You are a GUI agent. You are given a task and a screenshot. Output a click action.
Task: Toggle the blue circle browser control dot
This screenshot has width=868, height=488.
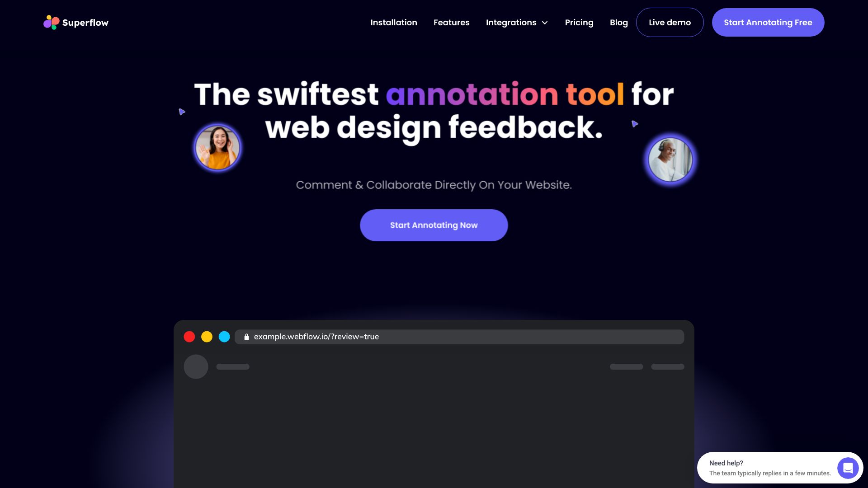pyautogui.click(x=224, y=337)
